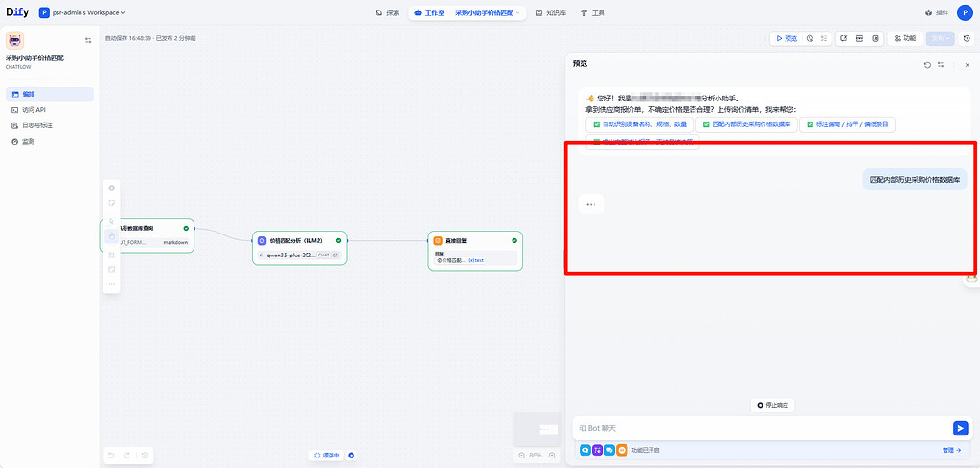
Task: Undo the last canvas action
Action: 112,456
